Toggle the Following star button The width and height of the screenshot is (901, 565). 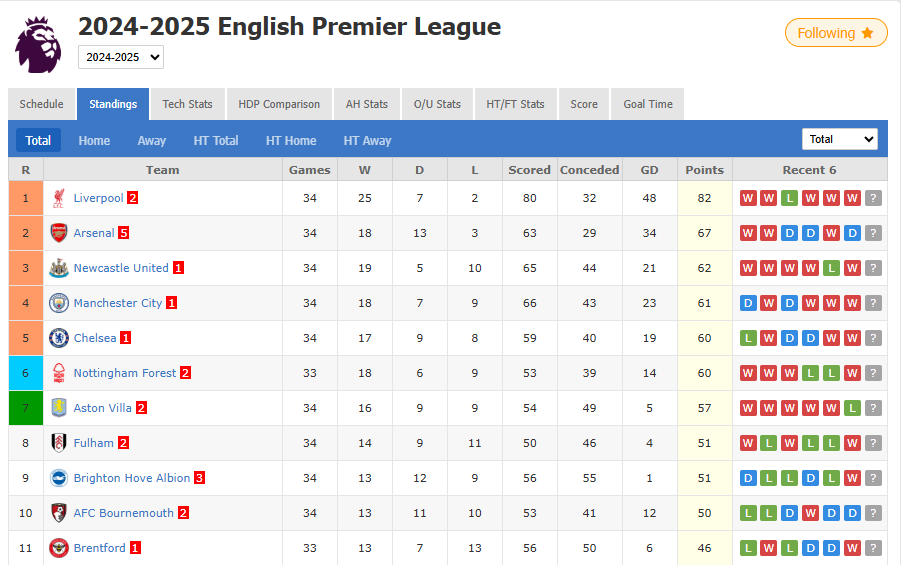(836, 33)
